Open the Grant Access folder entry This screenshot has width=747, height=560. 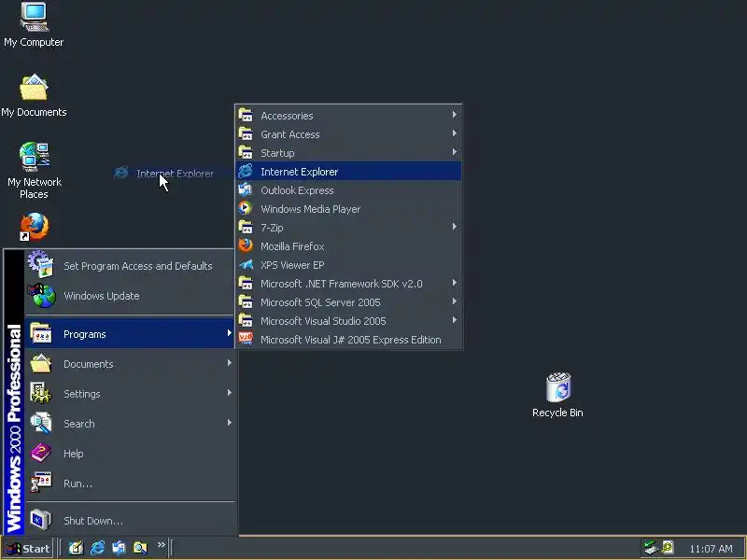348,134
